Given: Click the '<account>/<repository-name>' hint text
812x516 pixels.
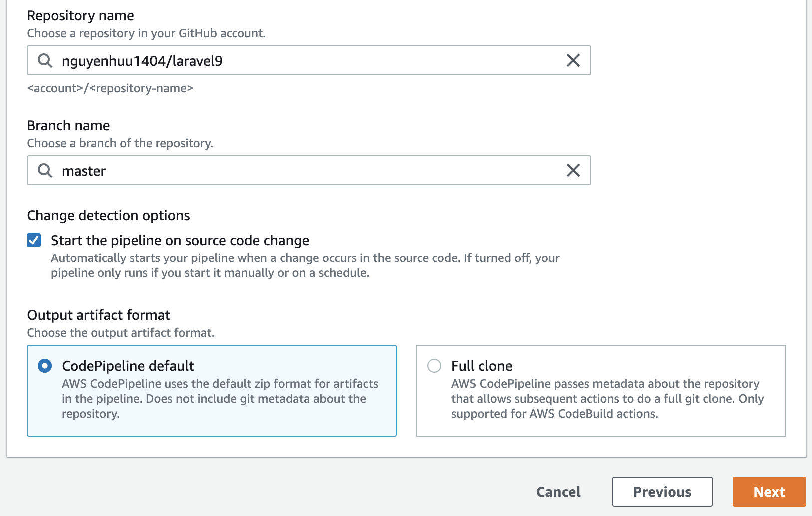Looking at the screenshot, I should point(110,88).
